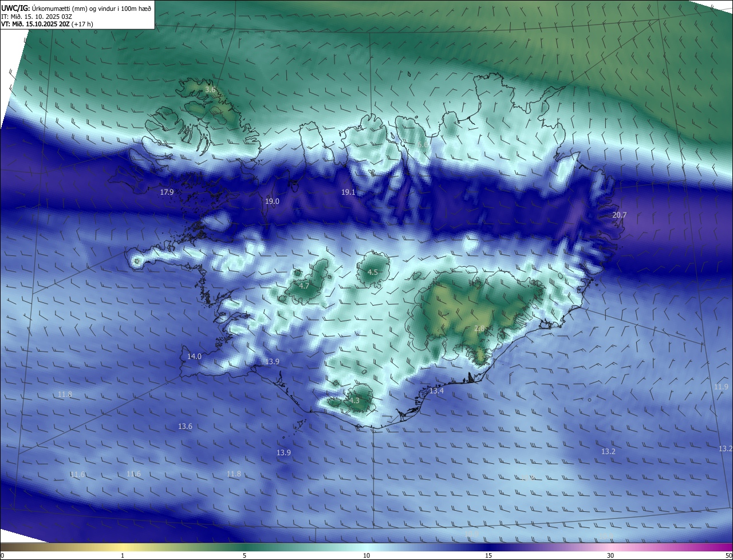The height and width of the screenshot is (560, 733).
Task: Click the 13.4 value on the south coast
Action: pyautogui.click(x=436, y=391)
